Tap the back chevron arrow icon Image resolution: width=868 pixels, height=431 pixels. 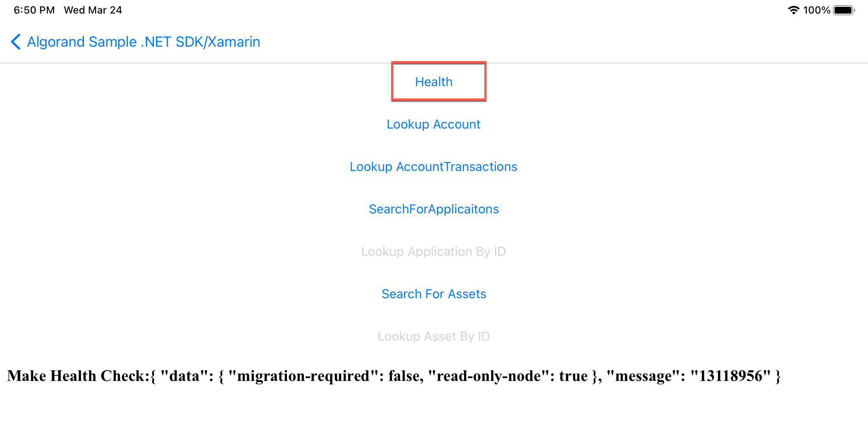tap(16, 42)
